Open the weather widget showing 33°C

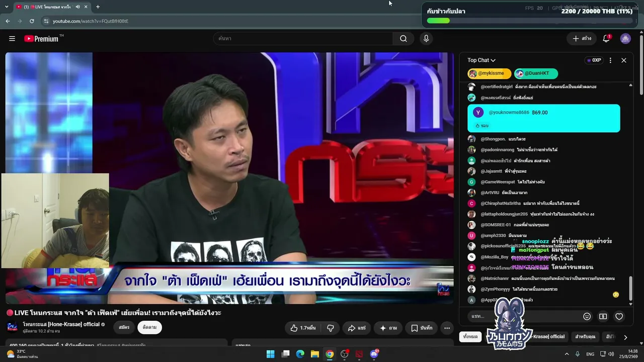click(23, 354)
